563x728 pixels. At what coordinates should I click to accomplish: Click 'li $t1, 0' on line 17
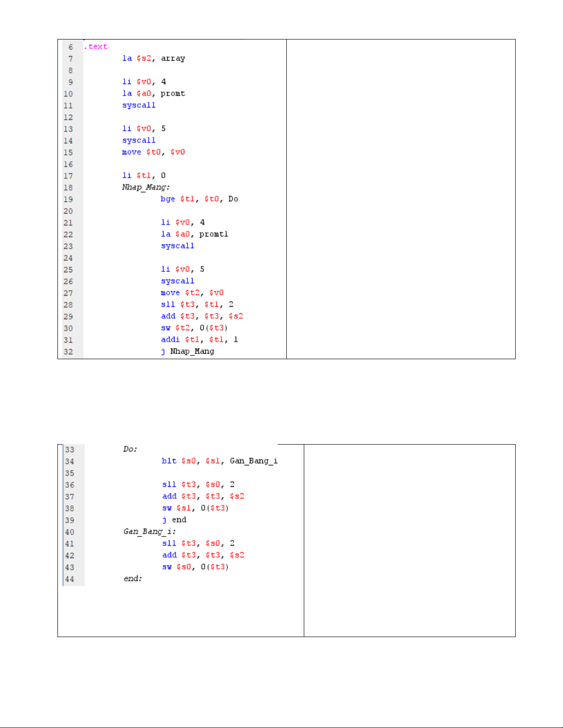144,175
